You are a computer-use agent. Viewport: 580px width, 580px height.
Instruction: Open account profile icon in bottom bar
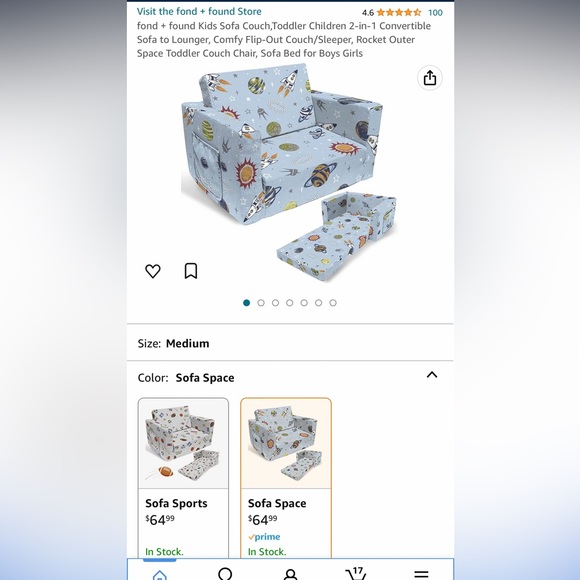pos(290,574)
